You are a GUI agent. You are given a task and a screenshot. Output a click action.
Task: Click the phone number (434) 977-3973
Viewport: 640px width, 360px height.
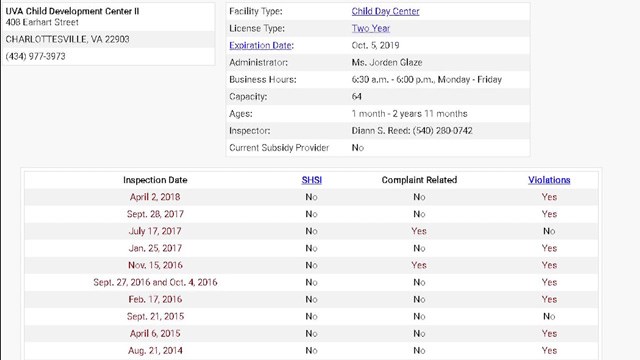(x=36, y=56)
